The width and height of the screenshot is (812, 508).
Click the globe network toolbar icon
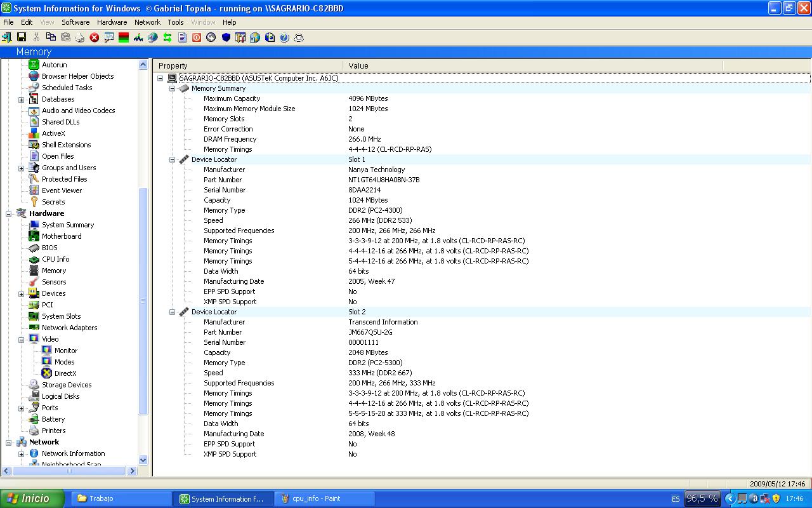point(153,37)
